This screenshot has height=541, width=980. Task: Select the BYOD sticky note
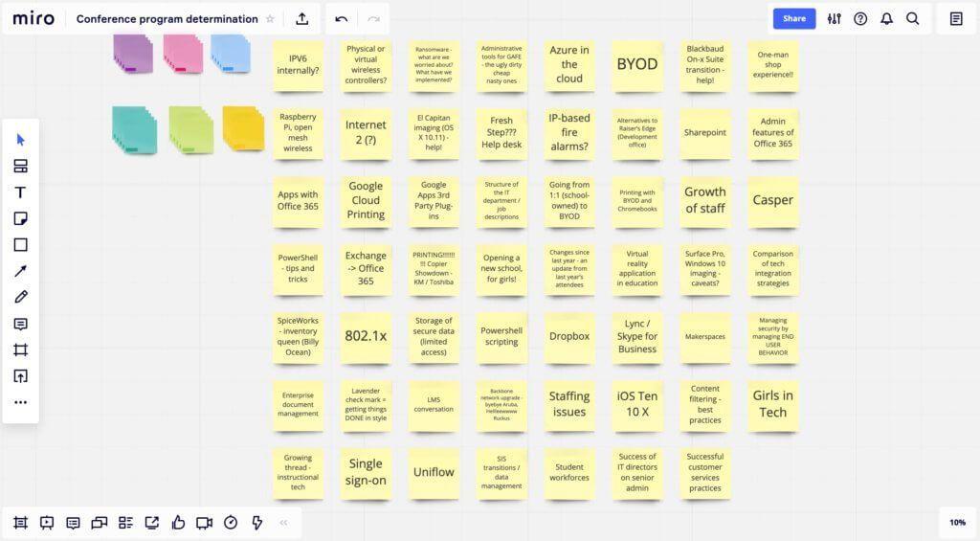click(636, 64)
